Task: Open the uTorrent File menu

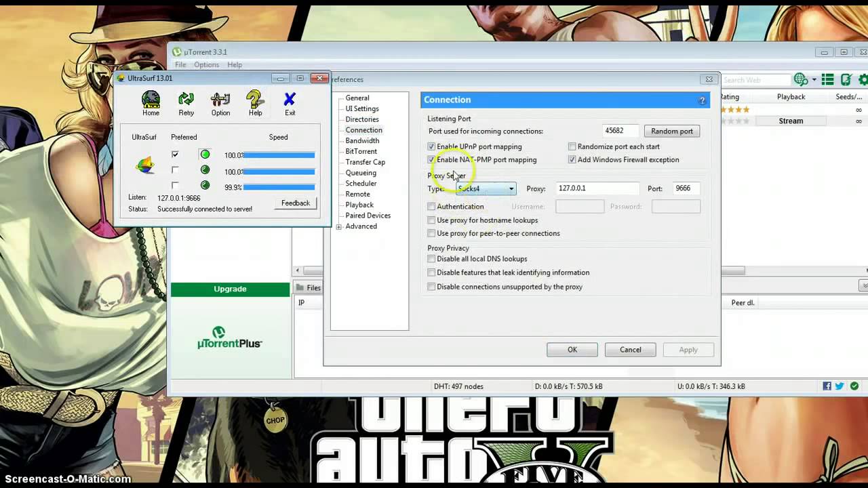Action: click(x=180, y=65)
